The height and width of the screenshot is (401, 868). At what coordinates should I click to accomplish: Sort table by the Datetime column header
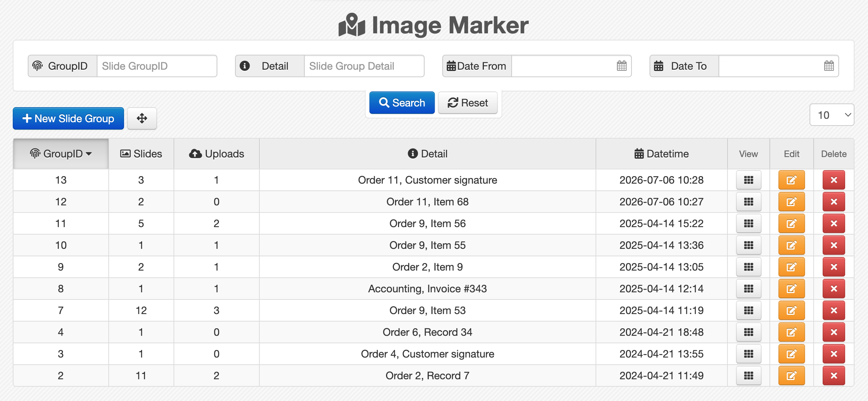click(661, 154)
